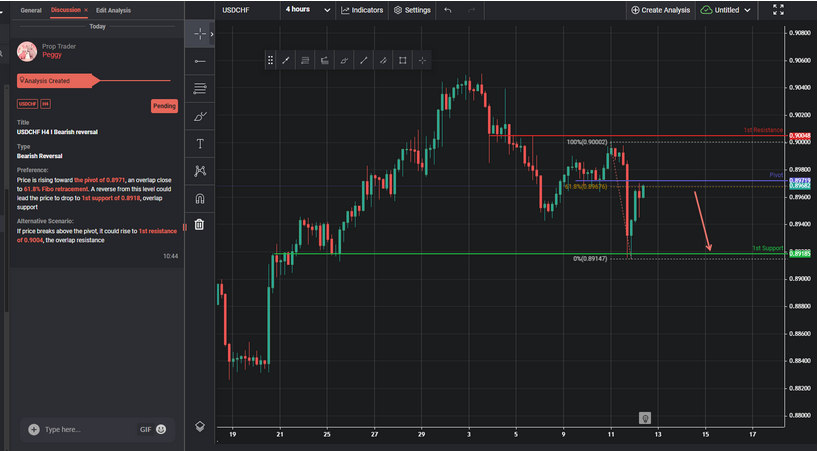The image size is (818, 451).
Task: Select the blue Pivot price label
Action: point(799,180)
